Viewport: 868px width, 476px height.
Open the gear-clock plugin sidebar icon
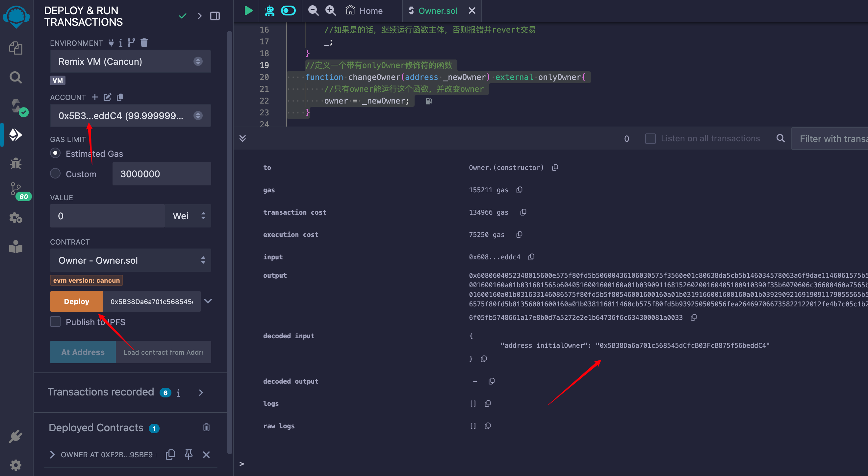tap(16, 218)
